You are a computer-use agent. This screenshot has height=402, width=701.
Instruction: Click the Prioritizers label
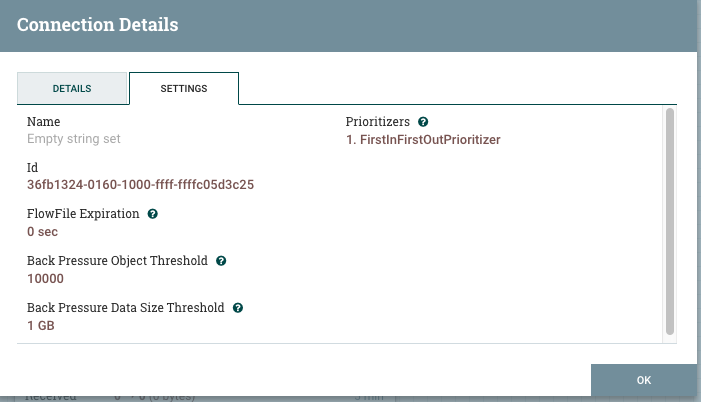click(x=377, y=122)
